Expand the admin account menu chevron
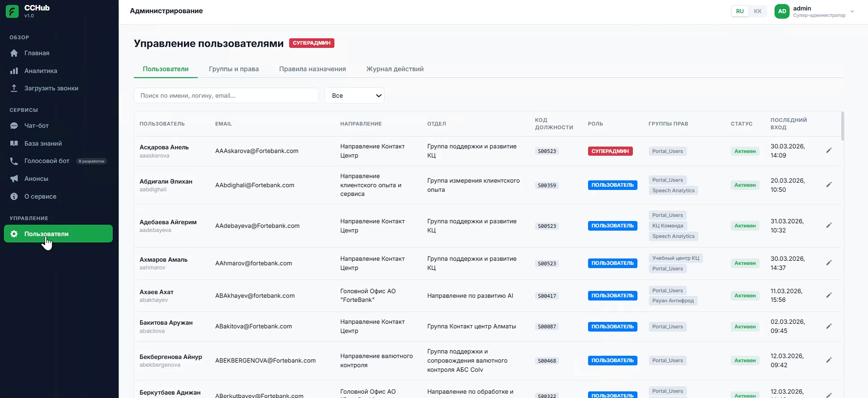The image size is (868, 398). [852, 11]
